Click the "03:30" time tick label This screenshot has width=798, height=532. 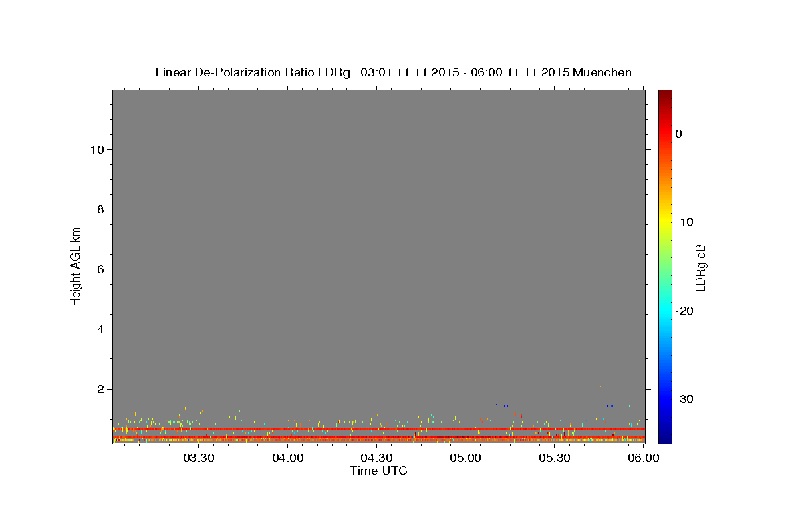(x=199, y=458)
